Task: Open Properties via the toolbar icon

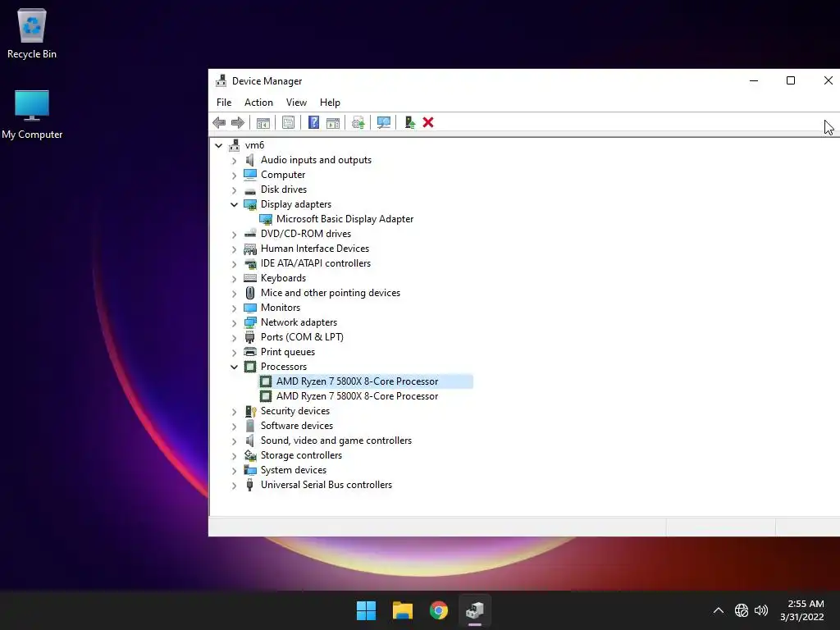Action: 288,123
